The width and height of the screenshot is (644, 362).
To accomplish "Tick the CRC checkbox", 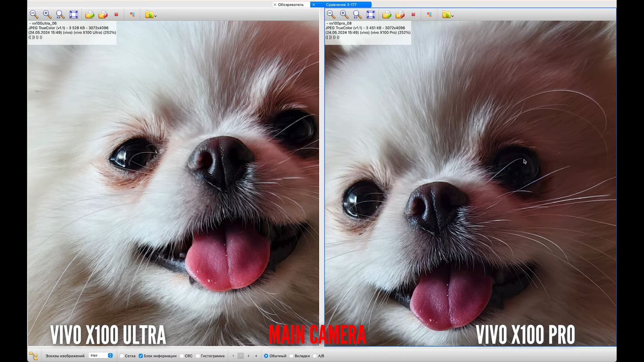I will [x=182, y=356].
